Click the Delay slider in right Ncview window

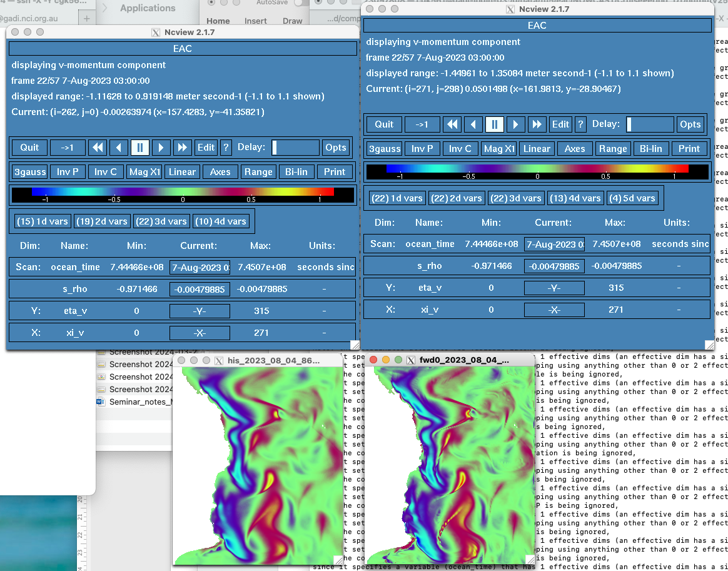[650, 124]
